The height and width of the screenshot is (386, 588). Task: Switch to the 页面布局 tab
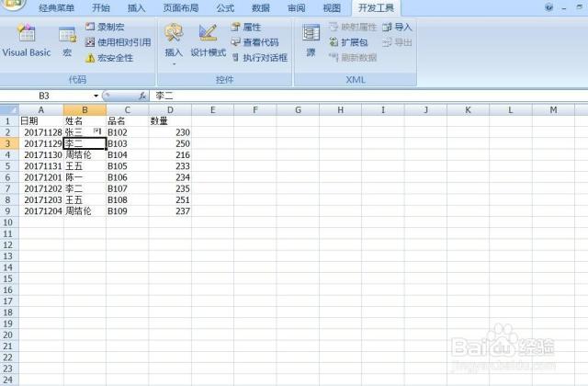click(x=180, y=7)
